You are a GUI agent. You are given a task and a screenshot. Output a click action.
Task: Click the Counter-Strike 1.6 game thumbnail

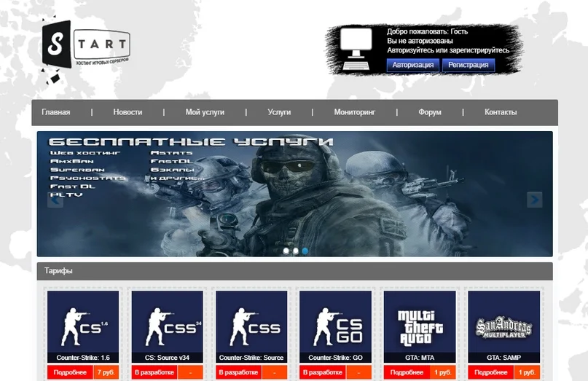tap(83, 322)
